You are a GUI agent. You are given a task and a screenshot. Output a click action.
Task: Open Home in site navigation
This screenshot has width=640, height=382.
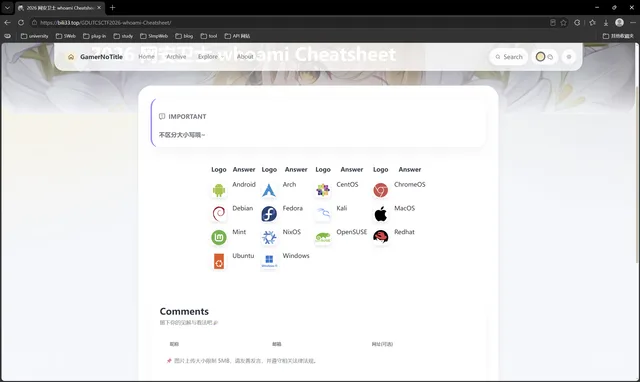[x=146, y=57]
